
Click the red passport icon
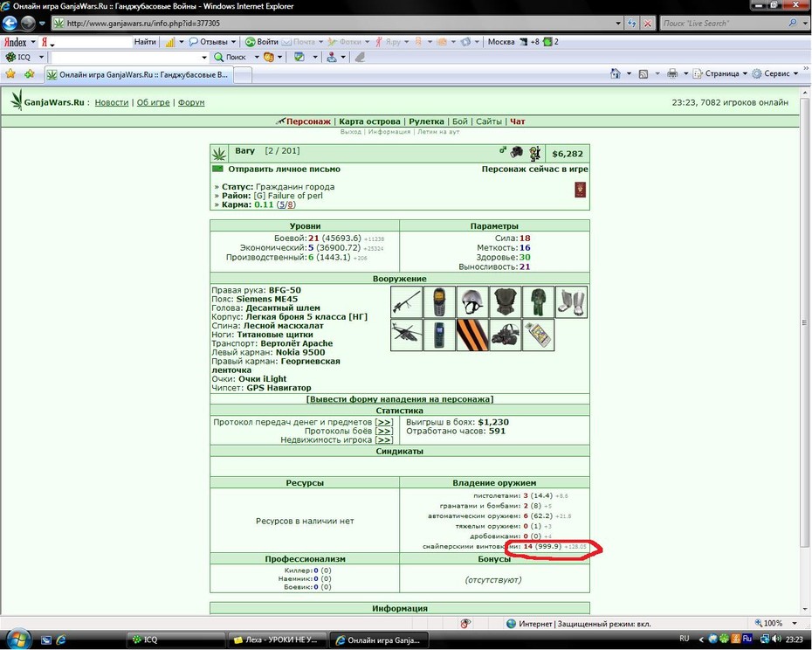(580, 190)
